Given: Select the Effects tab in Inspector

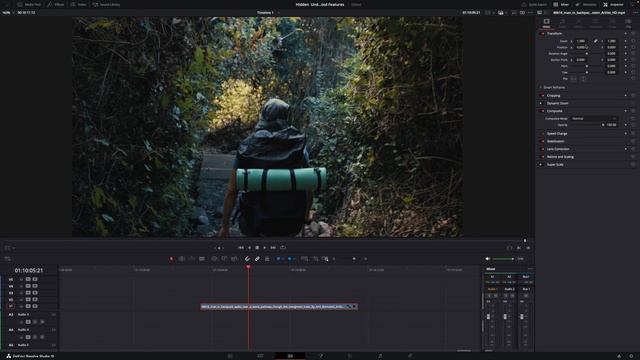Looking at the screenshot, I should click(579, 23).
